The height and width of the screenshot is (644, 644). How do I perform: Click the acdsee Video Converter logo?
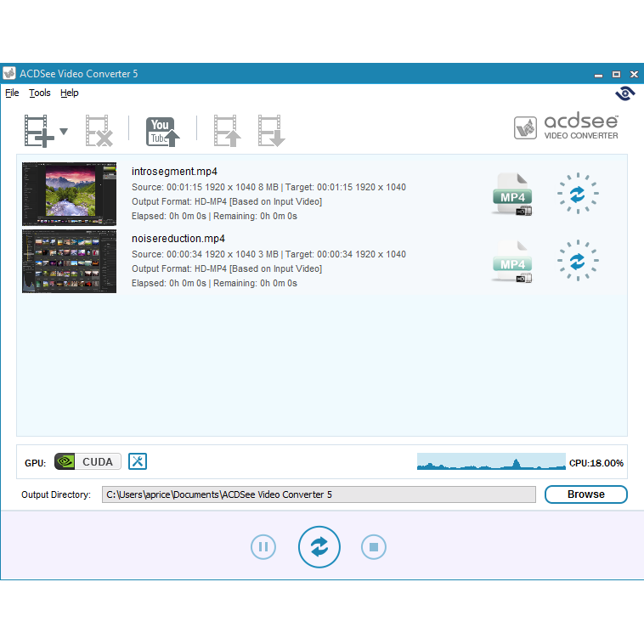pyautogui.click(x=566, y=127)
